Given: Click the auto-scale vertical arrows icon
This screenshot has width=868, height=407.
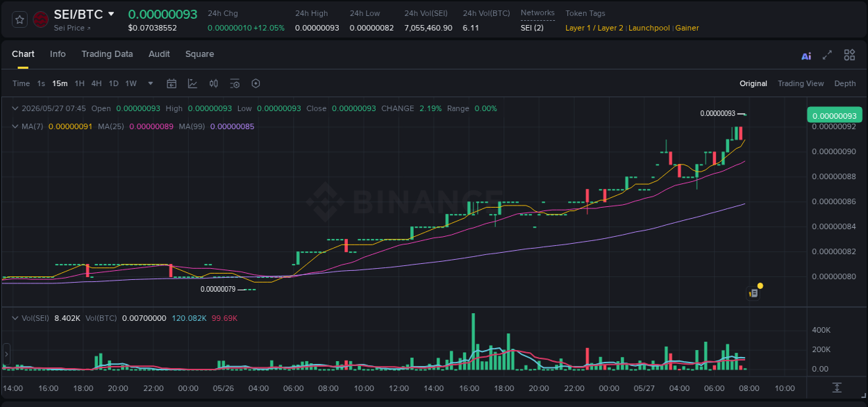Looking at the screenshot, I should (837, 388).
